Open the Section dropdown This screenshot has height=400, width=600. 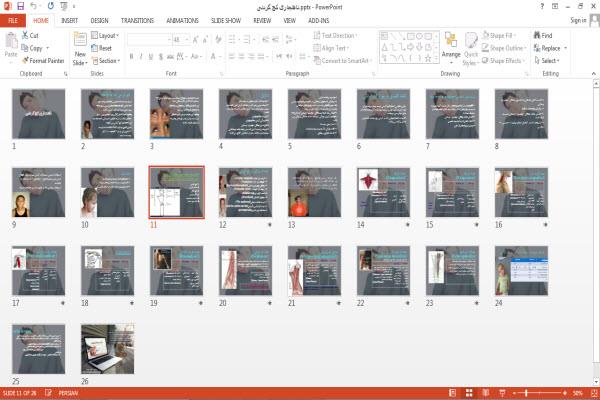point(106,60)
